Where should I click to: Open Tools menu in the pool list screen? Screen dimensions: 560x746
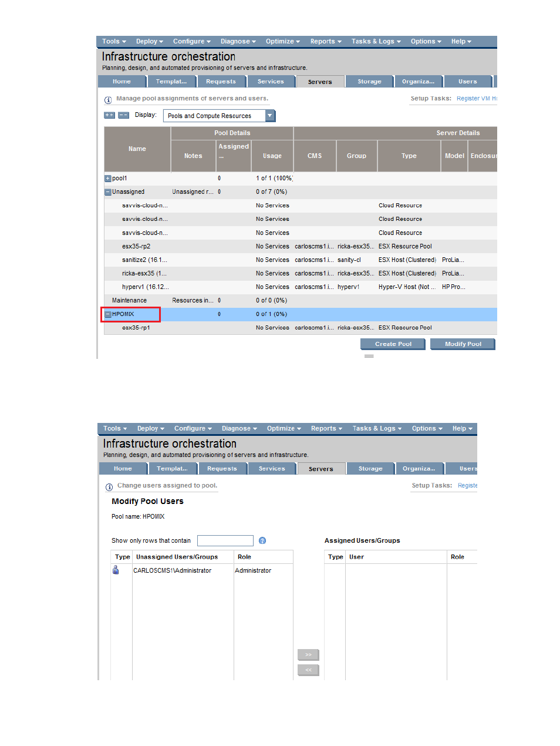[114, 42]
